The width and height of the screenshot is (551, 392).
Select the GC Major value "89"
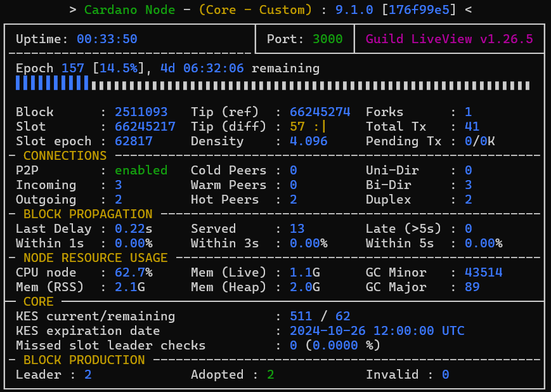tap(472, 287)
